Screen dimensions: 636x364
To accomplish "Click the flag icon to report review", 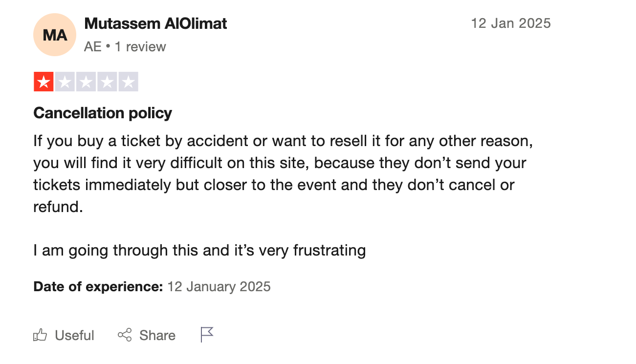I will pyautogui.click(x=206, y=335).
